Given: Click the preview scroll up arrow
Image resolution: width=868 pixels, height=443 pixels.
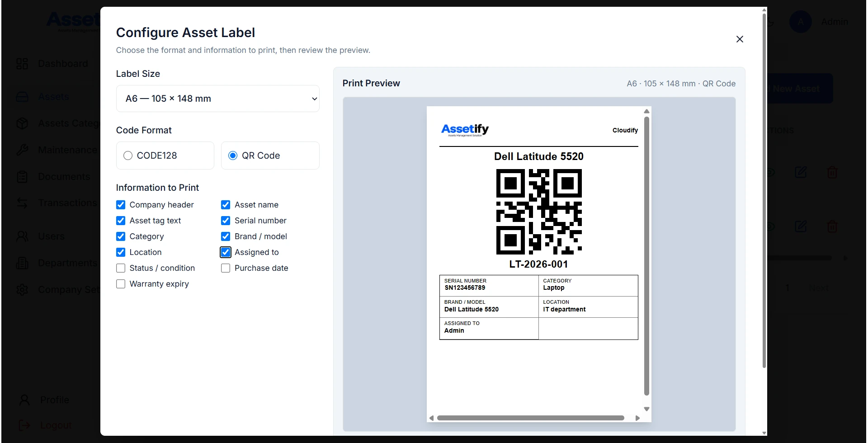Looking at the screenshot, I should [x=646, y=111].
